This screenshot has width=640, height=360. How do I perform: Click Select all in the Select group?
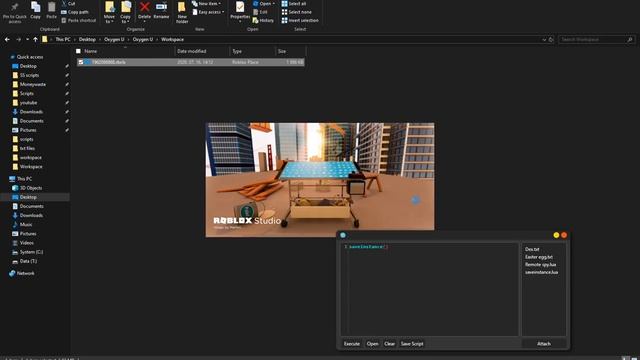click(293, 3)
